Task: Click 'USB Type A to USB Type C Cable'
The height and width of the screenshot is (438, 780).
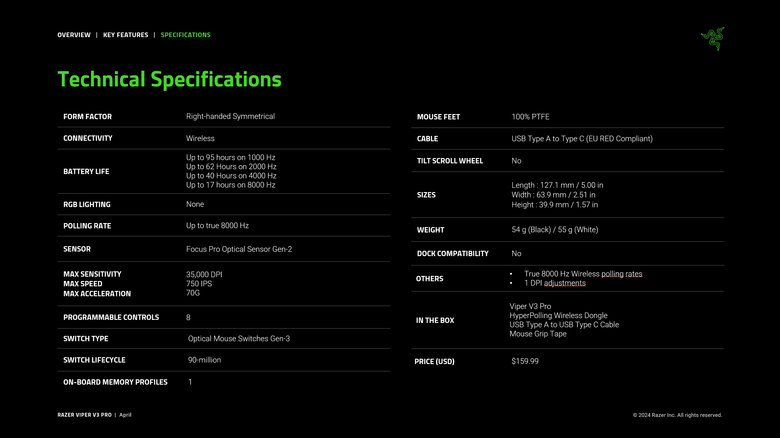Action: pos(564,325)
